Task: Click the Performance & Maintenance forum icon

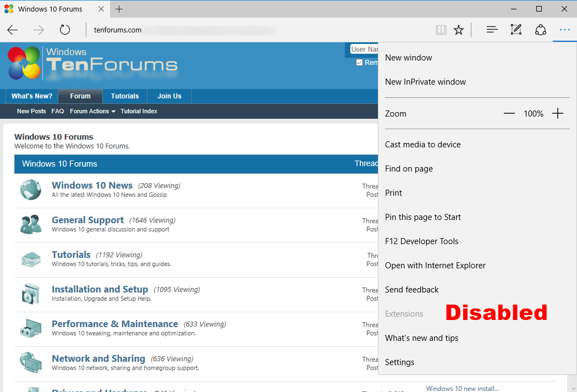Action: tap(31, 328)
